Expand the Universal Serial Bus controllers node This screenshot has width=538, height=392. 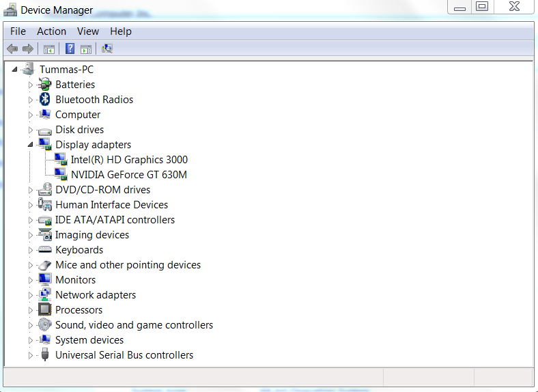click(31, 355)
